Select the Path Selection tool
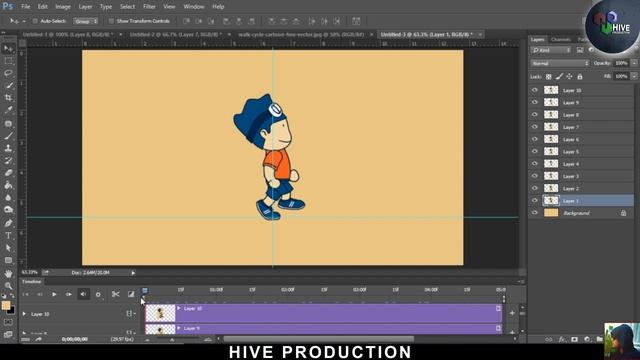 pos(8,248)
